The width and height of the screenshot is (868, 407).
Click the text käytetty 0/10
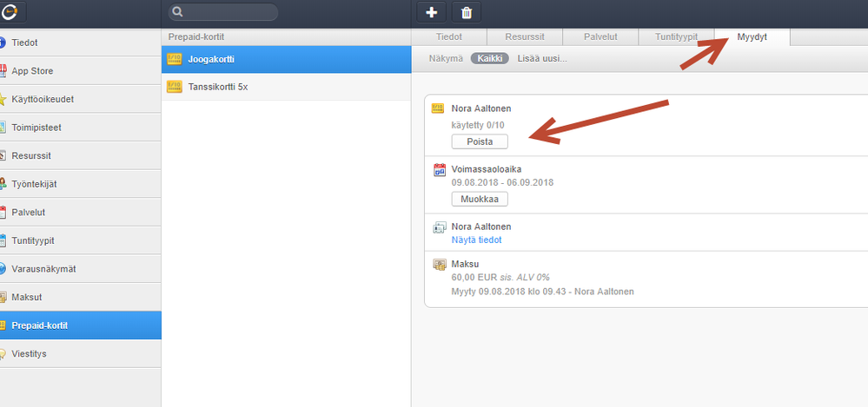[478, 125]
